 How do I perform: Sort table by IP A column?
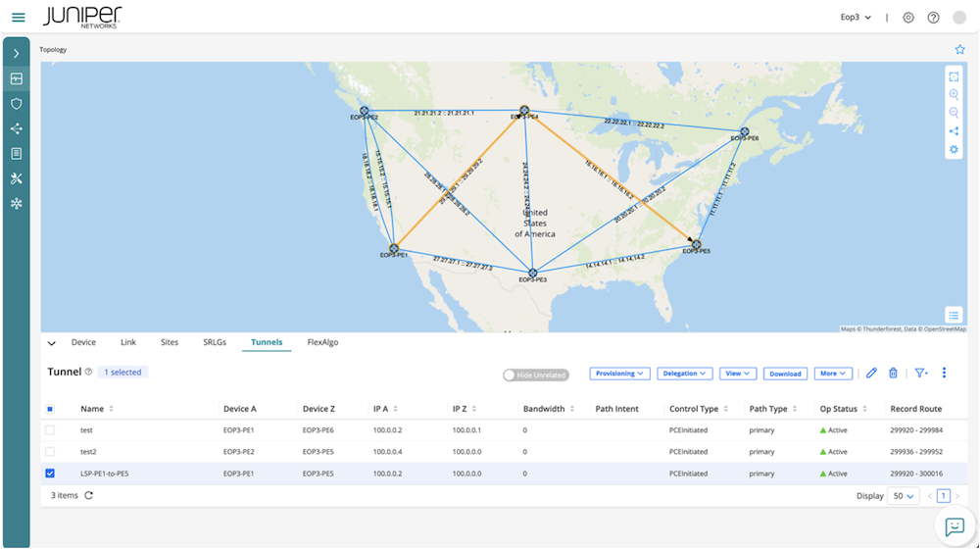[385, 410]
